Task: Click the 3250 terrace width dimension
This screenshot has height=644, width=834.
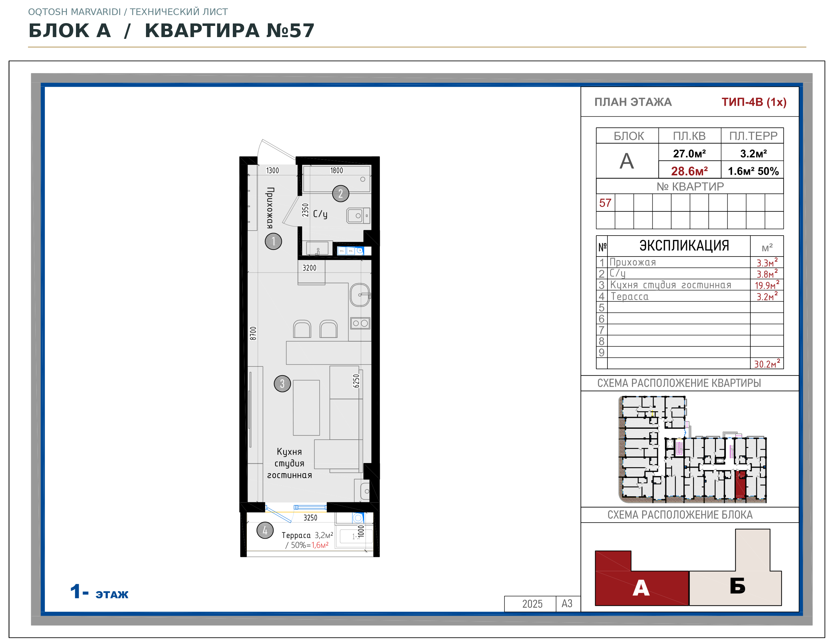Action: (311, 518)
